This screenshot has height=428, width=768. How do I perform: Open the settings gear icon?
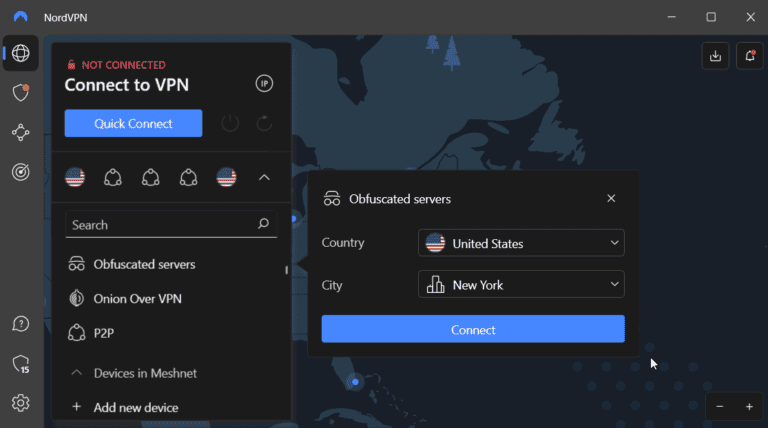click(20, 403)
